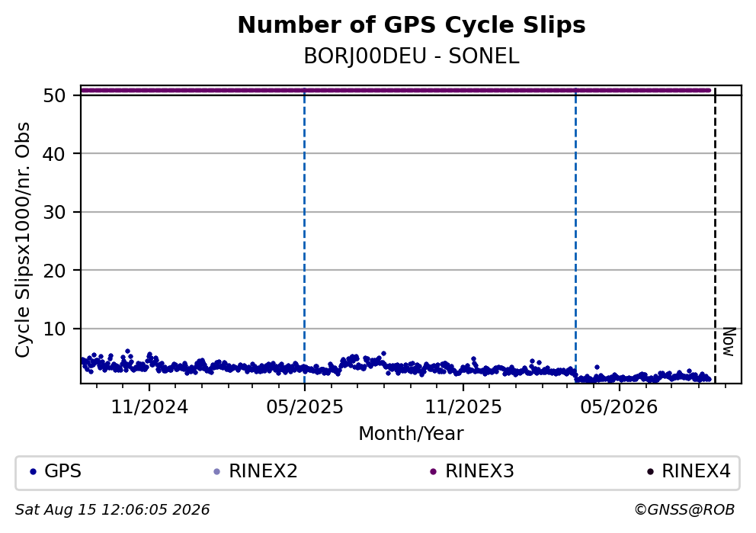756x533 pixels.
Task: Click the y-axis label 'Cycle Slipsx1000/nr. Obs'
Action: click(22, 239)
